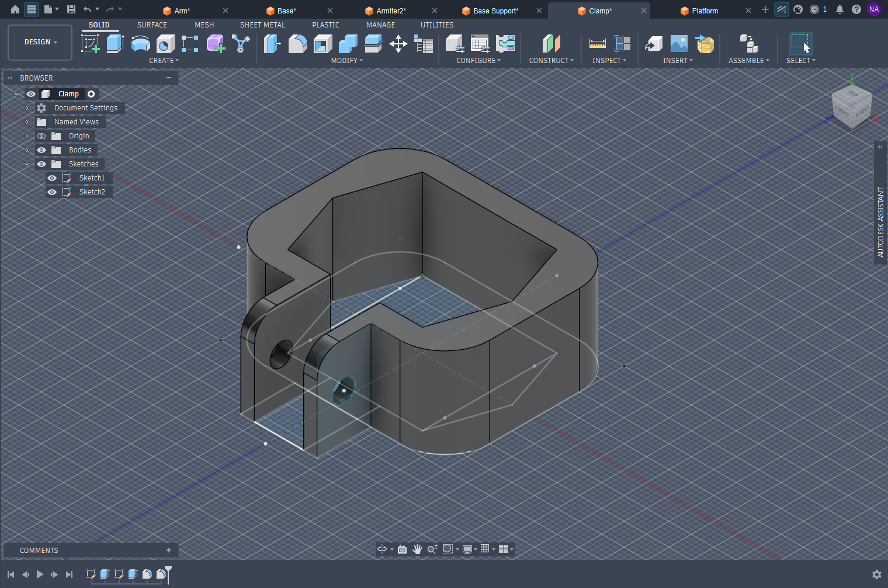Viewport: 888px width, 588px height.
Task: Expand Named Views node
Action: [27, 122]
